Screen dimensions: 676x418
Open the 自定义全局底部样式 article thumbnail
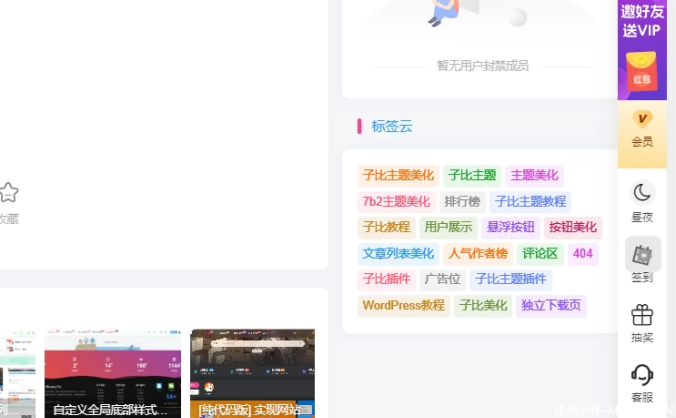[x=113, y=373]
